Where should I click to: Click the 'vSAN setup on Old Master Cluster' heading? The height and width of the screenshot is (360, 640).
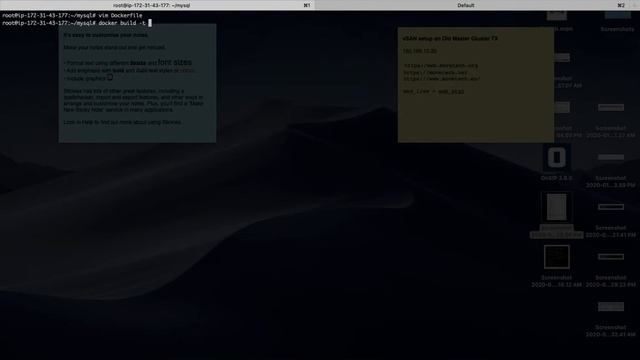coord(450,38)
